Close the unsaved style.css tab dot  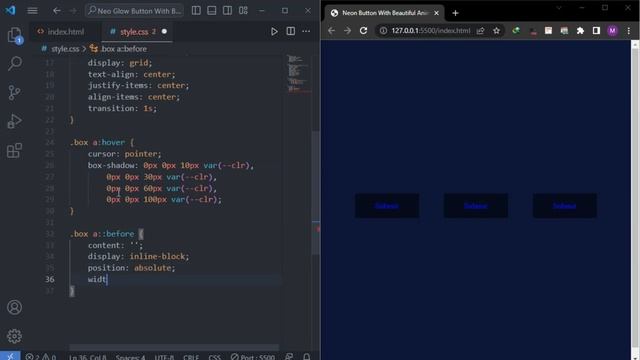(164, 31)
